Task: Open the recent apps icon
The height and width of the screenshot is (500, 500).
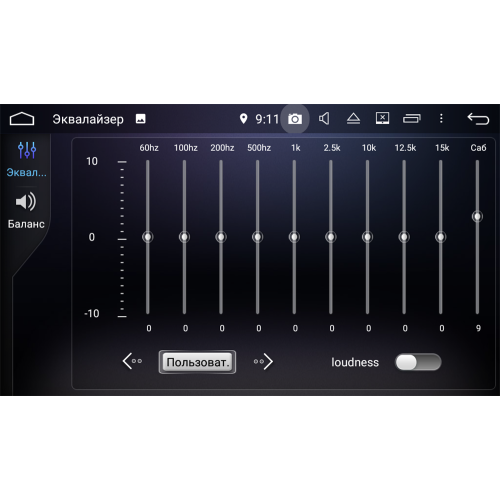Action: click(x=412, y=119)
